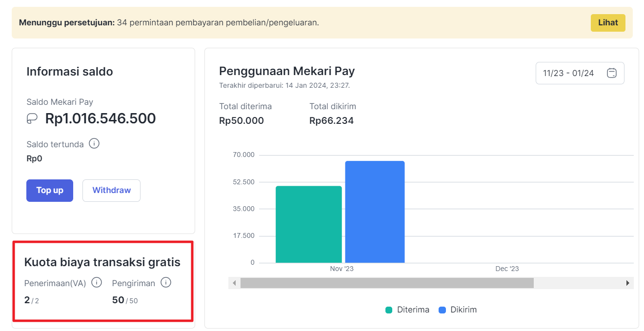Toggle the Diterima legend series
The image size is (644, 331).
(x=407, y=310)
